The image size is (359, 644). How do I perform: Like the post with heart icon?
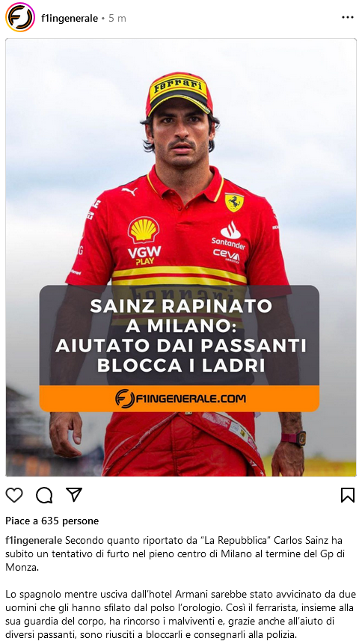(14, 495)
